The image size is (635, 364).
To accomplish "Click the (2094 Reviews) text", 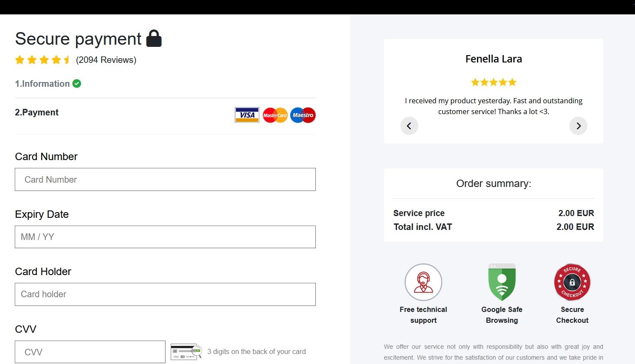I will pyautogui.click(x=106, y=60).
